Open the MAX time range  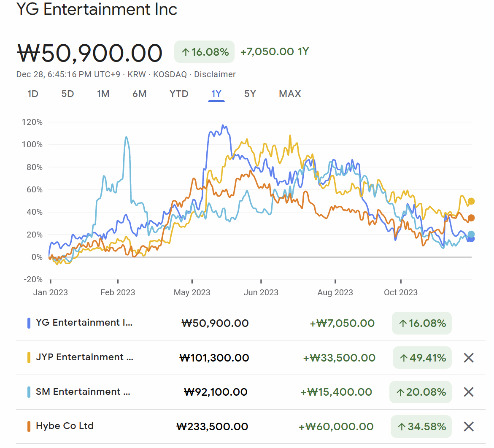[x=290, y=94]
